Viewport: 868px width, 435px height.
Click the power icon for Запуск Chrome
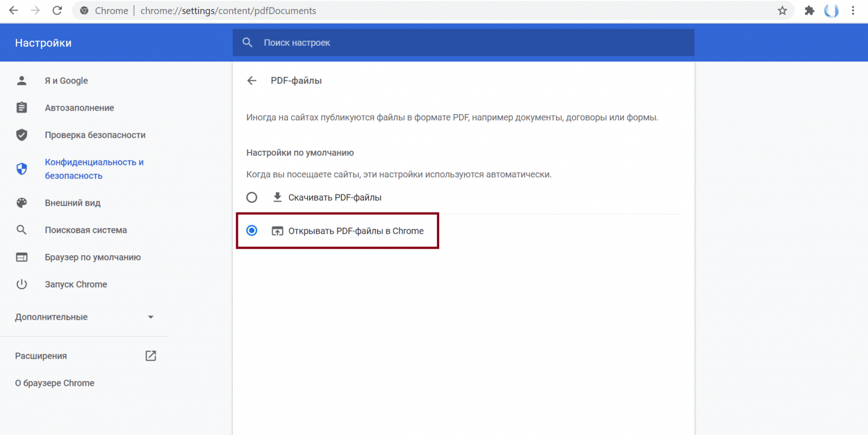tap(21, 284)
